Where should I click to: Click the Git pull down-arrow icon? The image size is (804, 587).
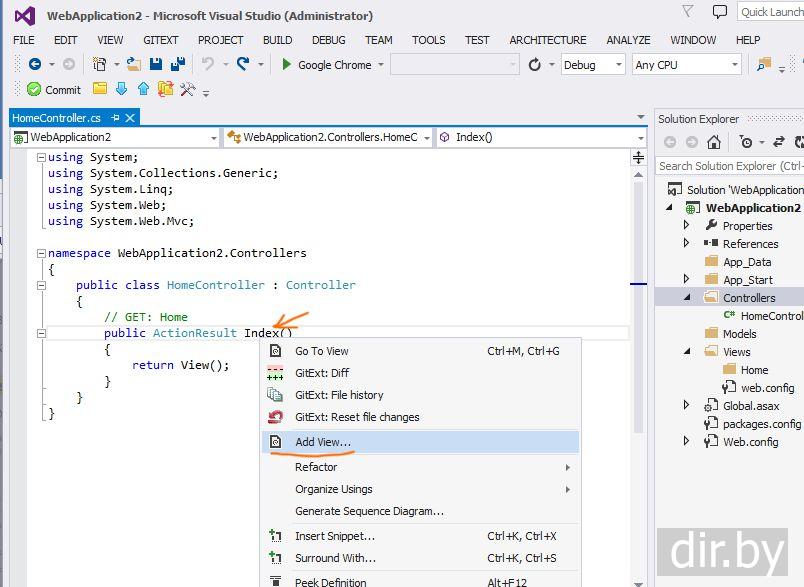(121, 89)
